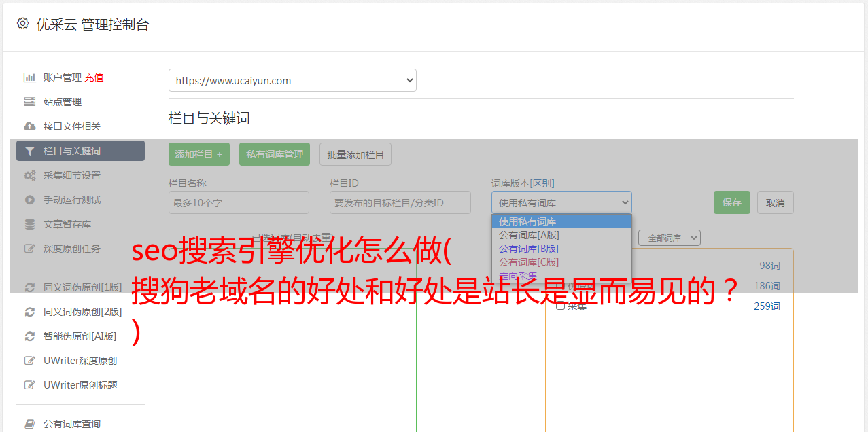Click the 私有词库管理 button
This screenshot has height=432, width=868.
[x=275, y=154]
